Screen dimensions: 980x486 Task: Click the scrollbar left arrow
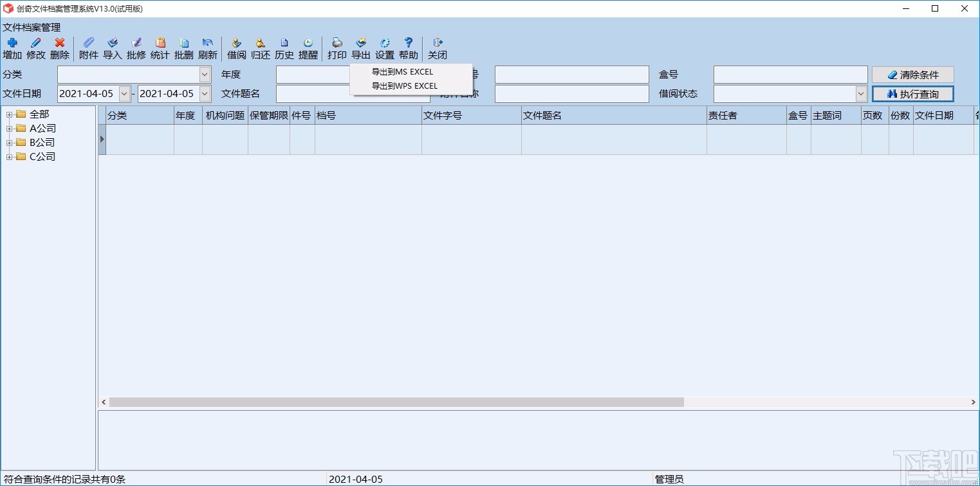pyautogui.click(x=104, y=402)
